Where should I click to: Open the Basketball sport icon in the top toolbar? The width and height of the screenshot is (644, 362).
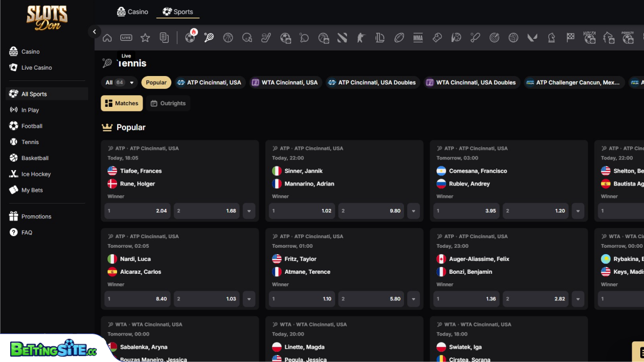tap(228, 38)
